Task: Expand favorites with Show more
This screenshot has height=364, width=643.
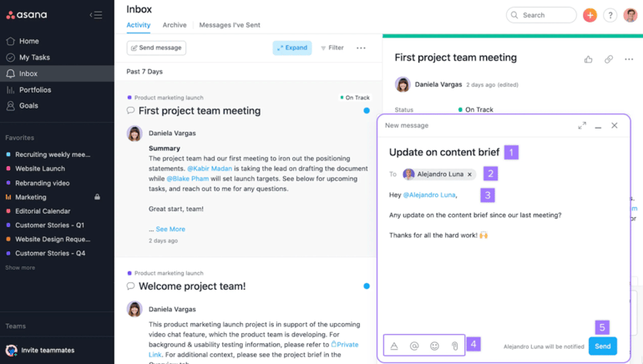Action: 20,268
